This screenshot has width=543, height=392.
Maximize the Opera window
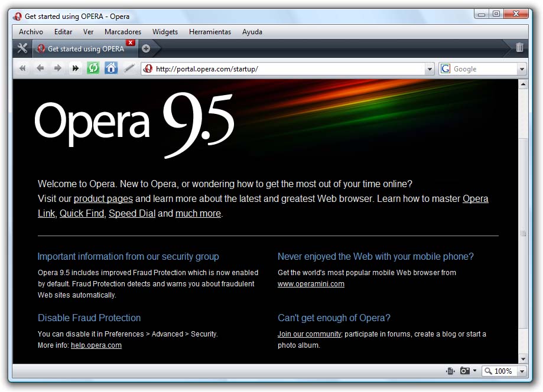coord(496,14)
